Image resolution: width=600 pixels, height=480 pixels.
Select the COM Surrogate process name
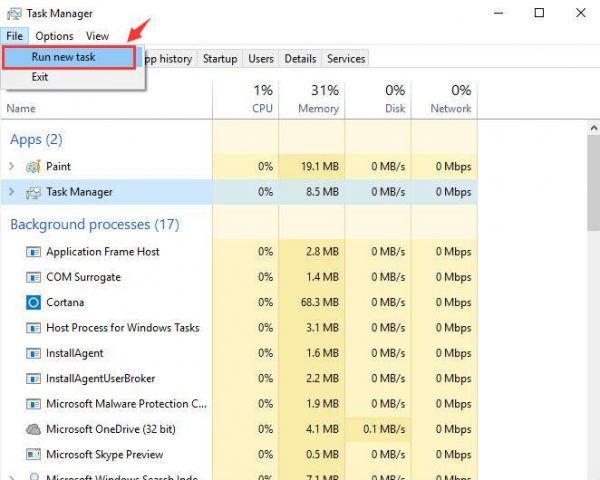pos(83,277)
